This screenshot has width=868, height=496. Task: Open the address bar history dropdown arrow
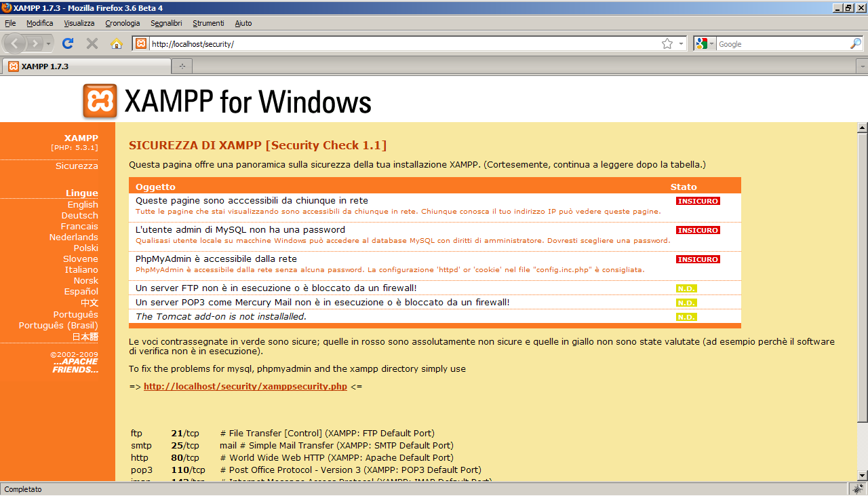[682, 43]
